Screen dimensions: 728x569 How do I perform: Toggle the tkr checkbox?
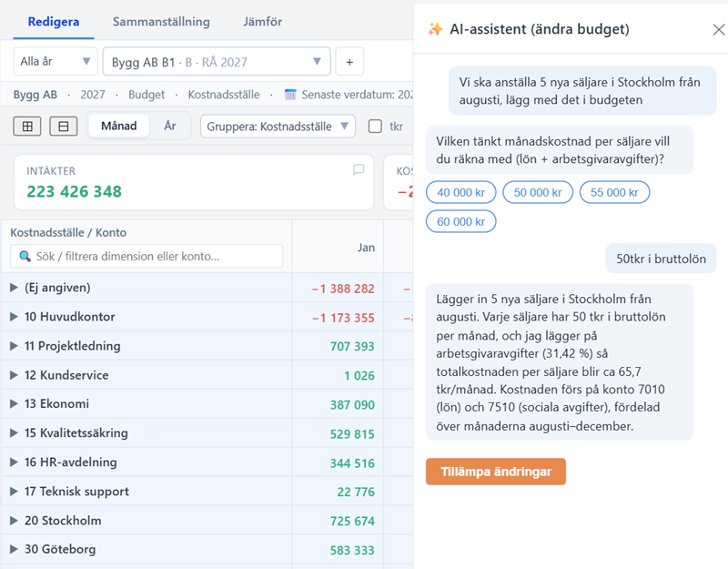(375, 127)
